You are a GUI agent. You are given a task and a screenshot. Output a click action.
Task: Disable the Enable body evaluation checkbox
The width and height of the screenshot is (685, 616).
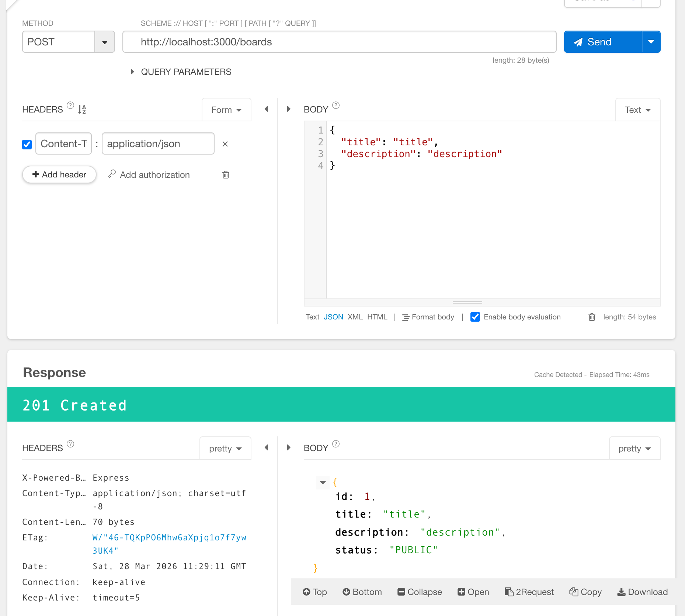coord(475,317)
